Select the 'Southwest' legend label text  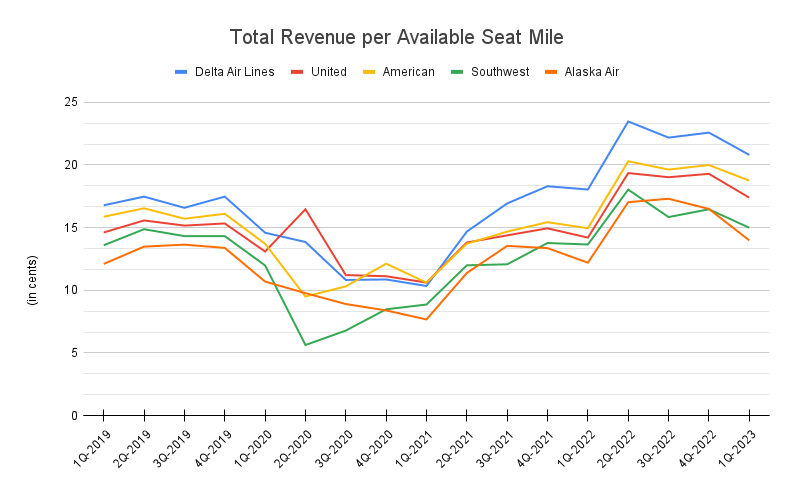pos(501,72)
